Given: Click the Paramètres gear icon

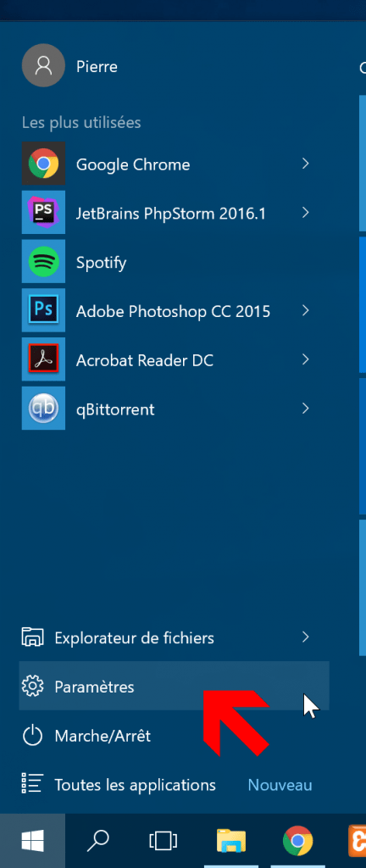Looking at the screenshot, I should (x=32, y=687).
